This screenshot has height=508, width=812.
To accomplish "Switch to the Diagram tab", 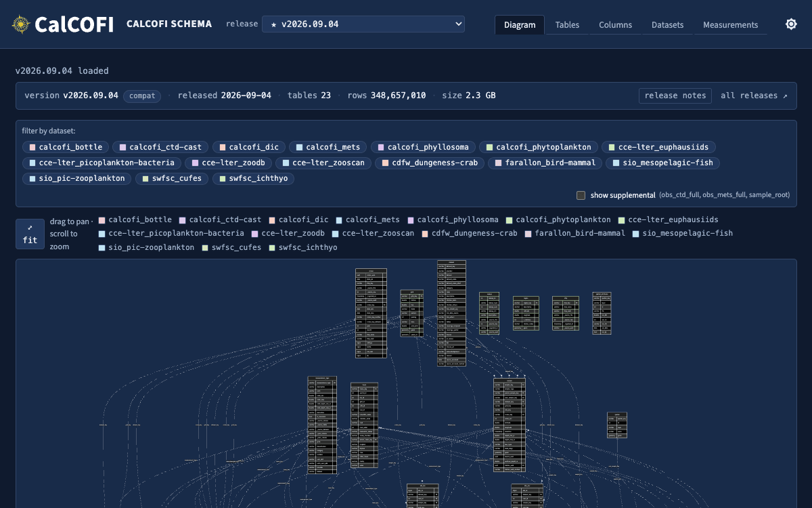I will coord(520,25).
